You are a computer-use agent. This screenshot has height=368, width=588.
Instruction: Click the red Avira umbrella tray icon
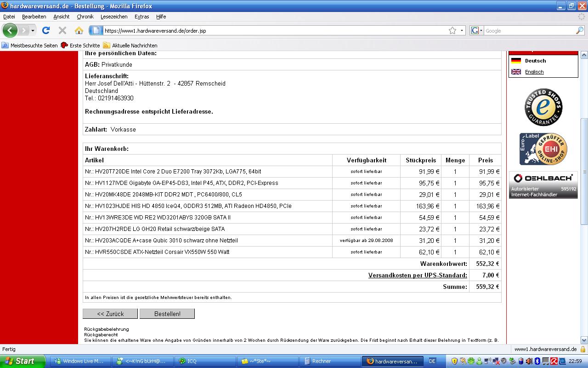pyautogui.click(x=554, y=361)
